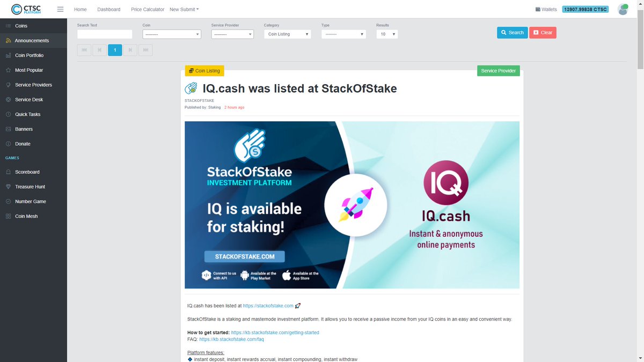Click the Scoreboard bag icon

8,172
